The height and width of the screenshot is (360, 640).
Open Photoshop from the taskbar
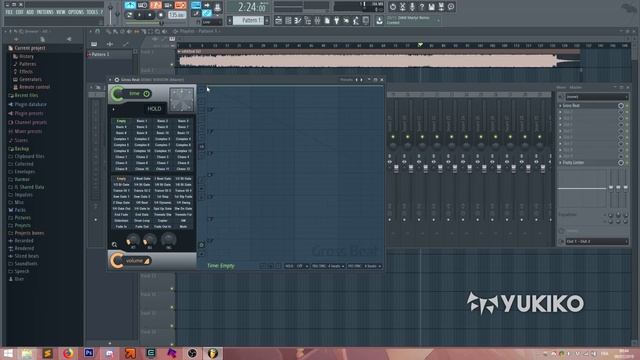click(x=89, y=353)
